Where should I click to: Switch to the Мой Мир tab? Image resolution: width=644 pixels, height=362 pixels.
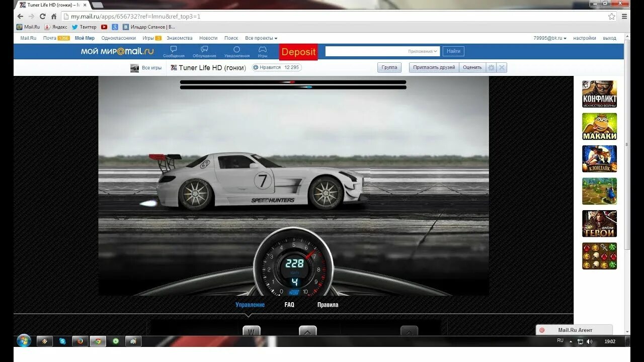click(x=84, y=38)
